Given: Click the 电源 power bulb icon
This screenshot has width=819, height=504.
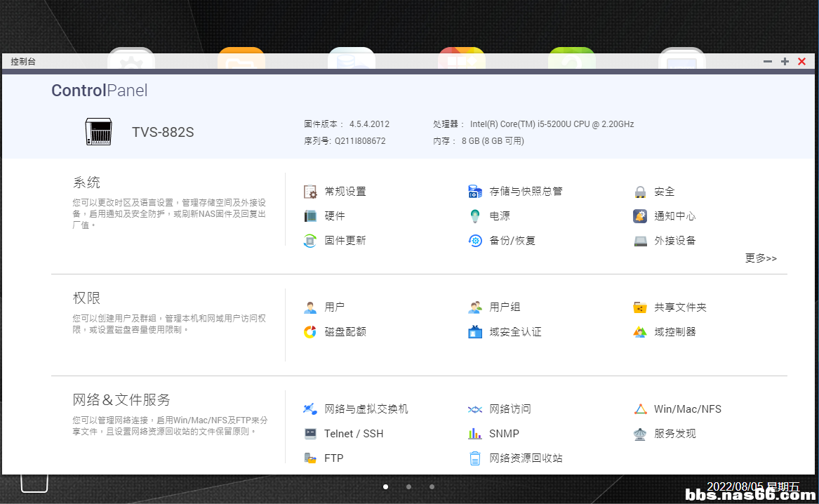Looking at the screenshot, I should [x=475, y=216].
